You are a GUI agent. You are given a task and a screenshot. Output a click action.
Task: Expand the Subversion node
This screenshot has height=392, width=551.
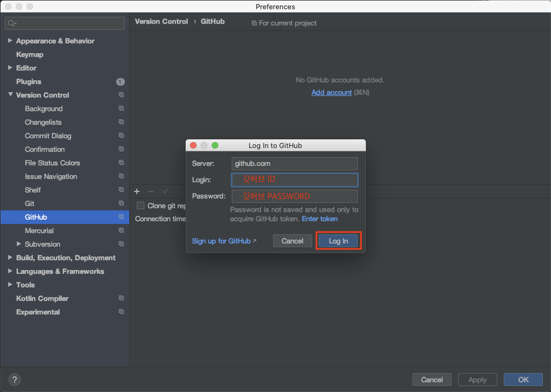19,244
